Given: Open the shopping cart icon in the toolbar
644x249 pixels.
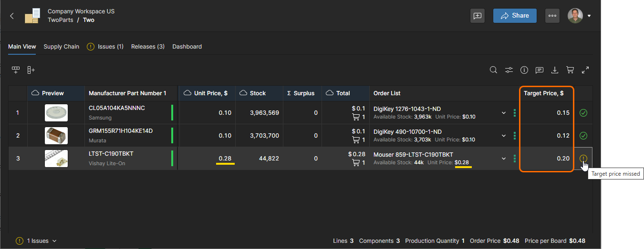Looking at the screenshot, I should pos(570,70).
